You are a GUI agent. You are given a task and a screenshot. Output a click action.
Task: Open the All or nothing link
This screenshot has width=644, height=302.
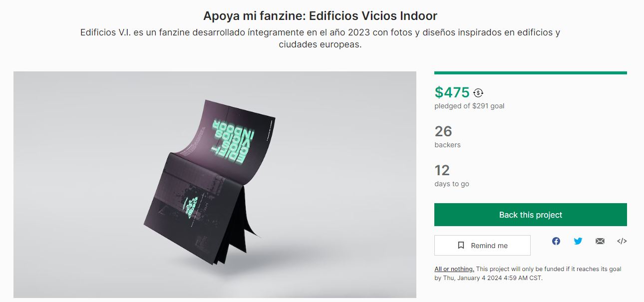[x=454, y=269]
